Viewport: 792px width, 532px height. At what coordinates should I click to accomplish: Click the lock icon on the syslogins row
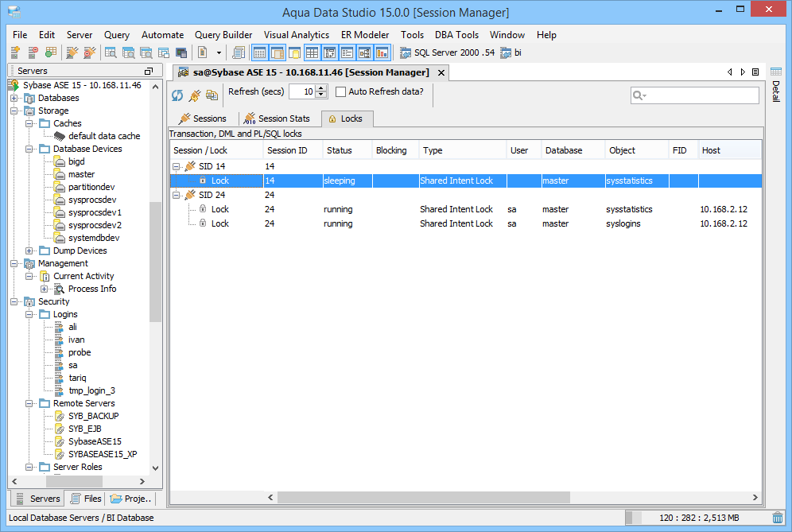(203, 223)
